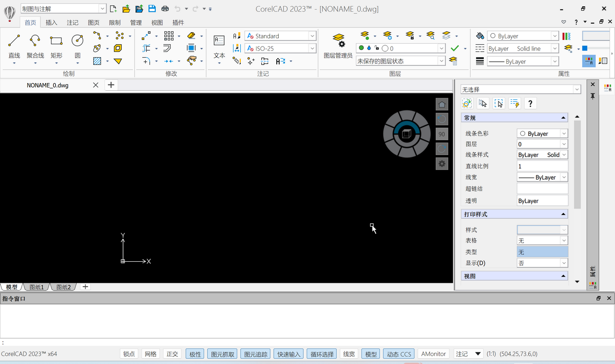Expand the 线条色彩 ByLayer dropdown

coord(564,133)
